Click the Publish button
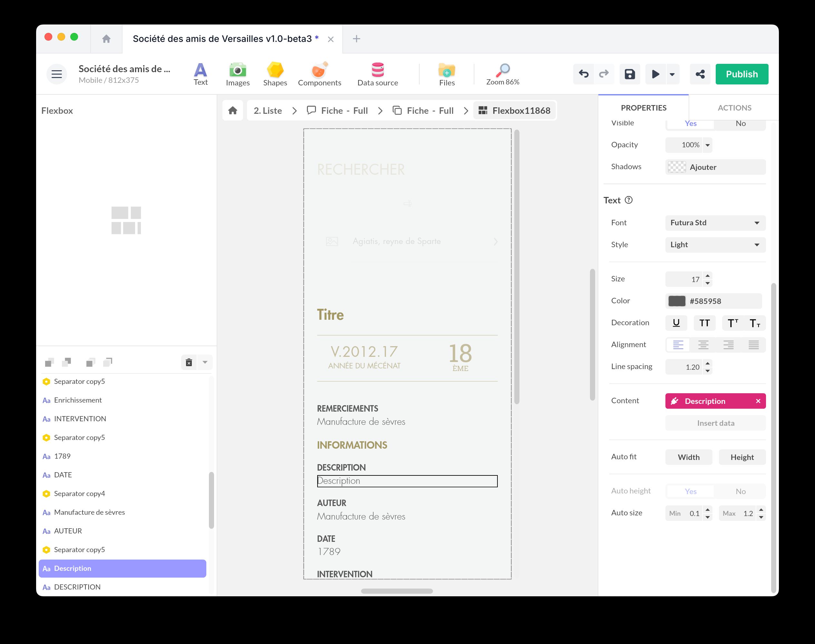 click(741, 74)
